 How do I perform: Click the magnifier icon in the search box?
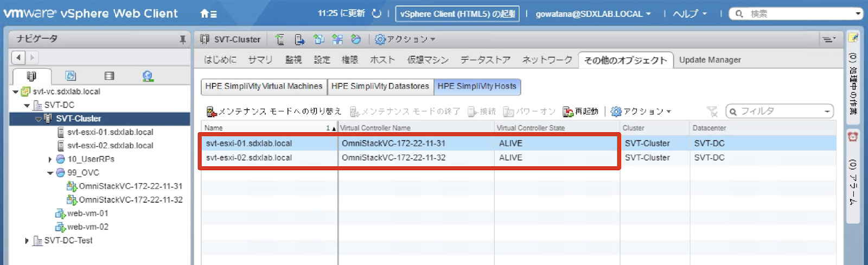click(x=739, y=14)
